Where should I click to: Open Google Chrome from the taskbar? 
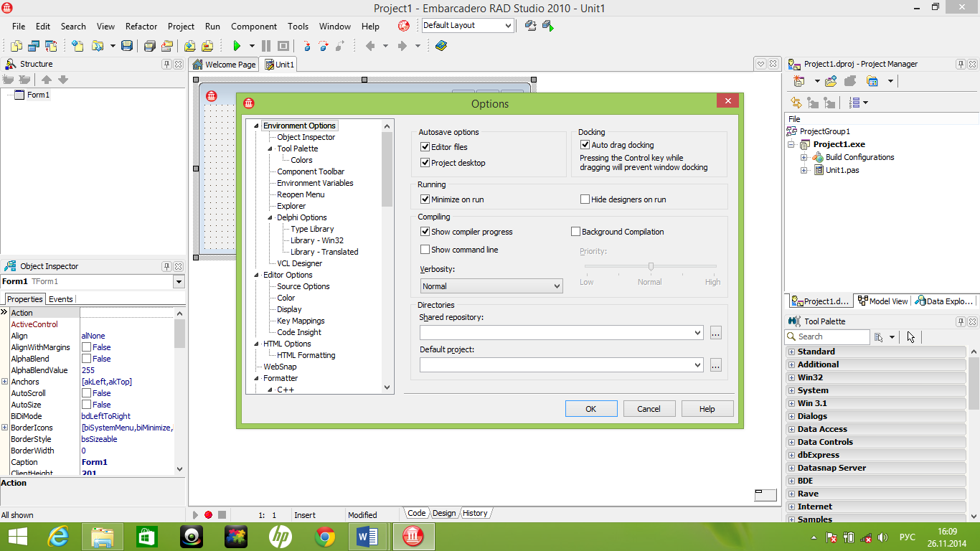click(325, 536)
